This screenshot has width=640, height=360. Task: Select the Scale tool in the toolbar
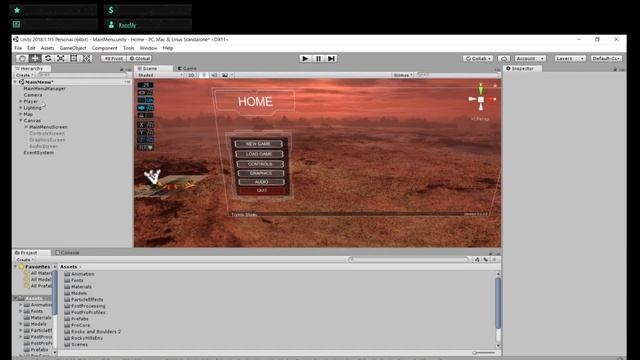point(61,58)
